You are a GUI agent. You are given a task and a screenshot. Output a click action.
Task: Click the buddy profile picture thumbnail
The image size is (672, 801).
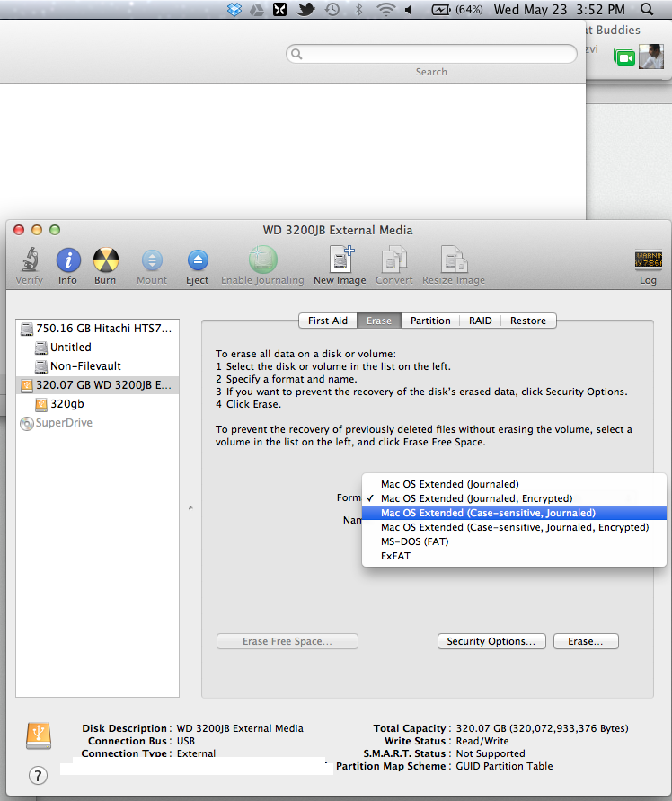click(x=651, y=57)
